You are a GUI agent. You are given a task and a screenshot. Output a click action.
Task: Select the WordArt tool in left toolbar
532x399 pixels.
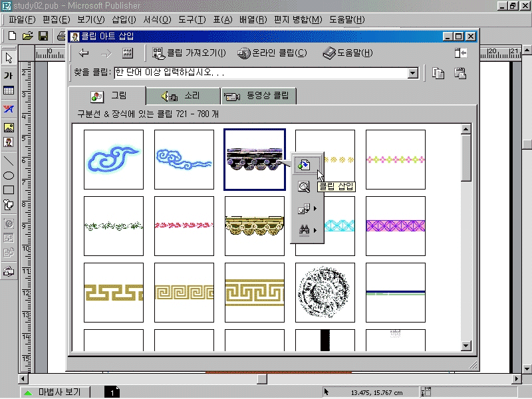pos(9,109)
